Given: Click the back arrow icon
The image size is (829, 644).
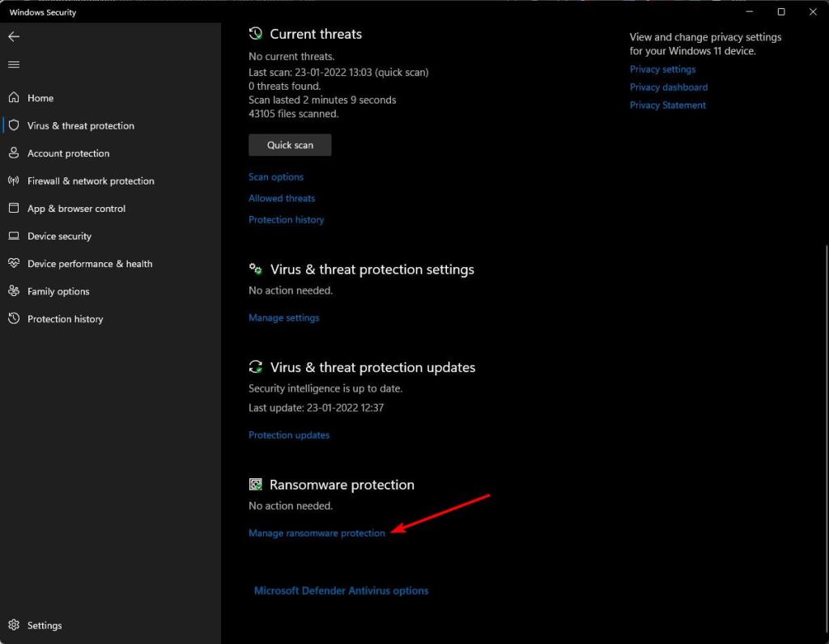Looking at the screenshot, I should point(14,36).
